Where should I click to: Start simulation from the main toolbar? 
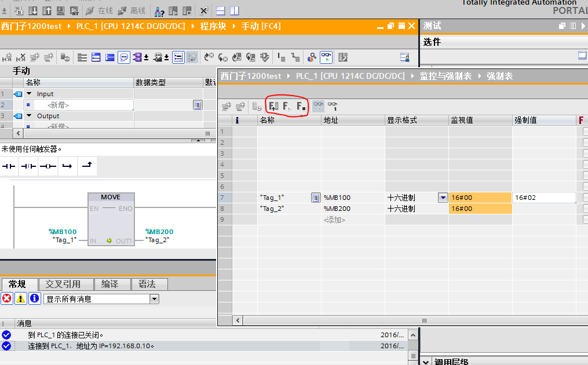[60, 11]
